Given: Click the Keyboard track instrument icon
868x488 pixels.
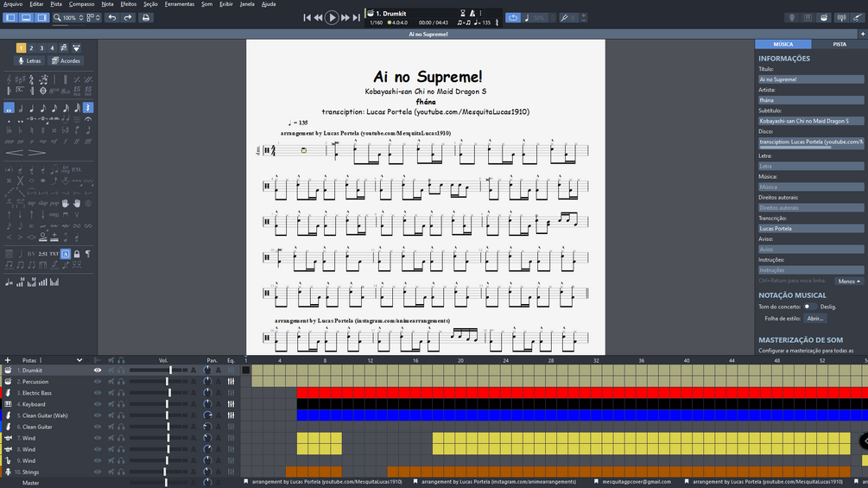Looking at the screenshot, I should [8, 404].
